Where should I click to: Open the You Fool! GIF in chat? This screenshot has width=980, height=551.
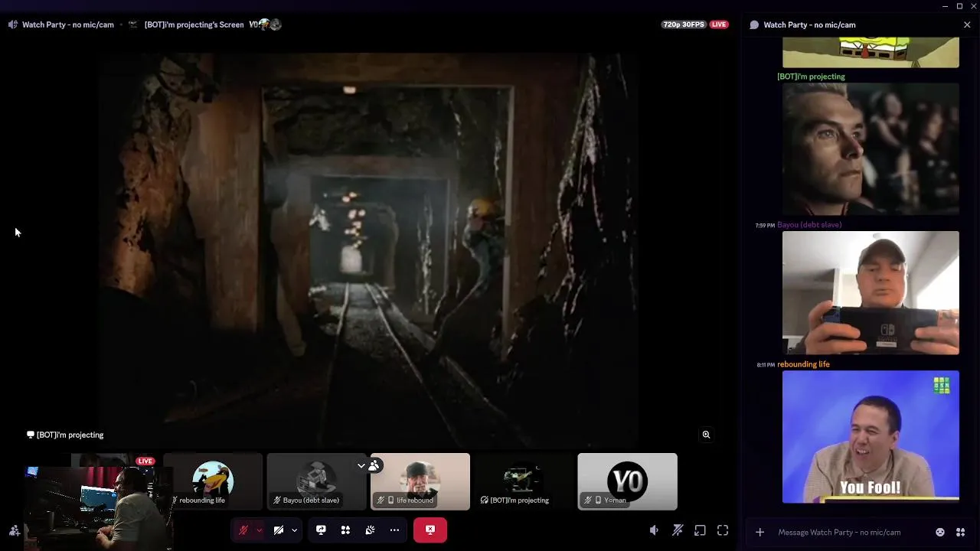871,436
